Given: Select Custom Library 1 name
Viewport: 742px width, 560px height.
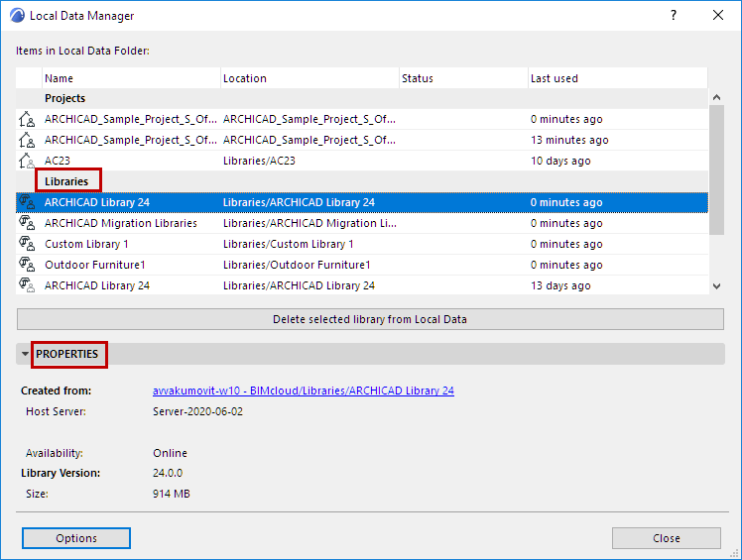Looking at the screenshot, I should [x=86, y=244].
